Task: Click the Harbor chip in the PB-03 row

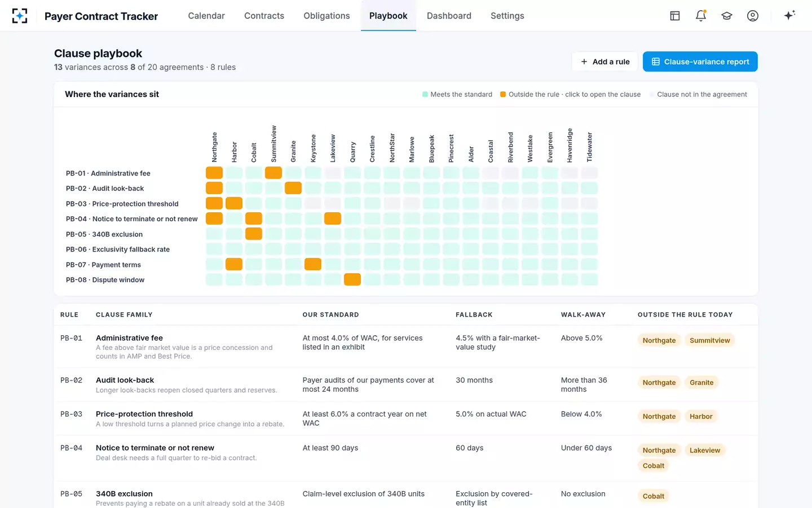Action: 701,417
